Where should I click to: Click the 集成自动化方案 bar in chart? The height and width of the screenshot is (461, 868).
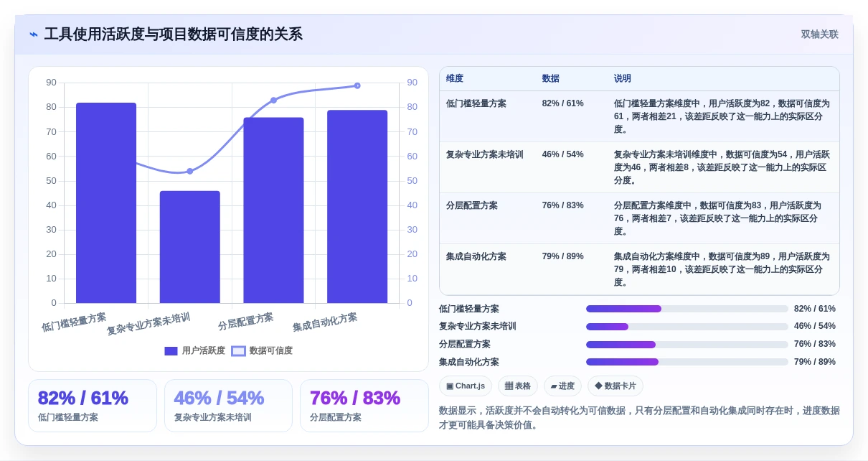tap(357, 207)
